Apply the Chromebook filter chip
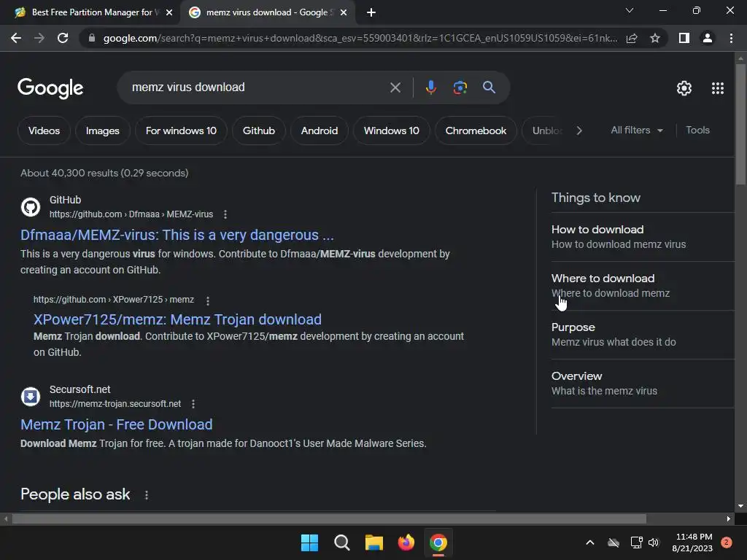Screen dimensions: 747x560 click(x=476, y=131)
